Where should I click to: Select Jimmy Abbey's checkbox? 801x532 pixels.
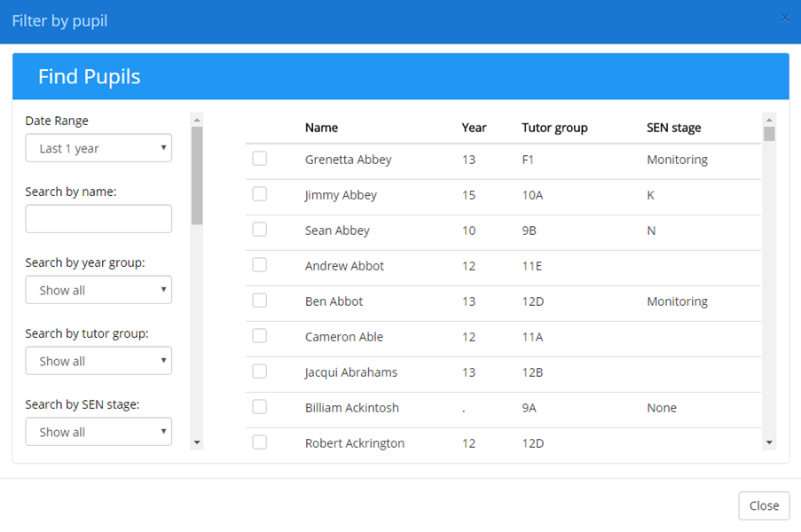pyautogui.click(x=259, y=195)
